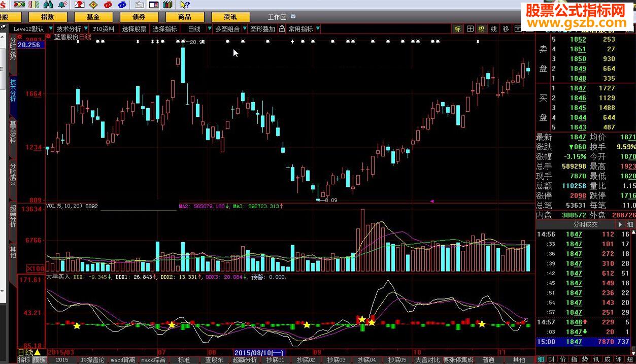Click the alarm bell alert icon
Viewport: 636px width, 364px height.
click(62, 5)
